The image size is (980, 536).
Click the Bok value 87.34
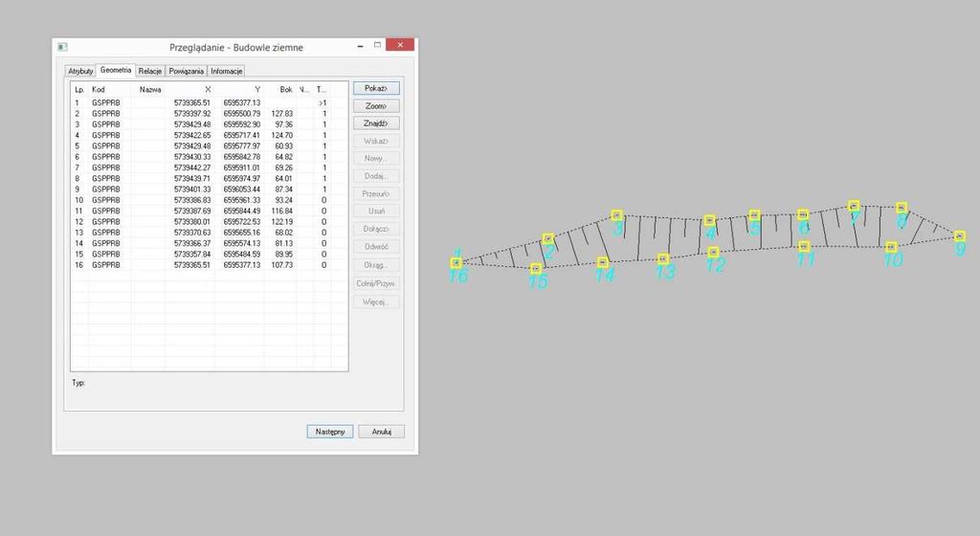click(x=283, y=190)
